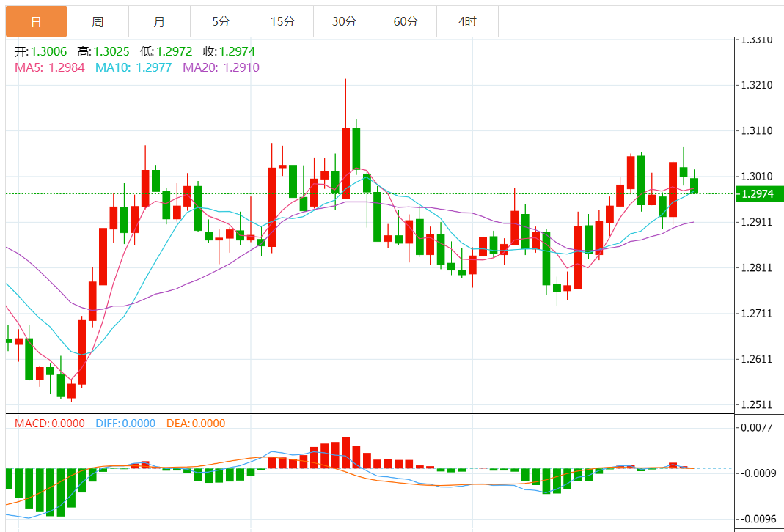
Task: Click the MA10: 1.2977 label
Action: pyautogui.click(x=133, y=67)
